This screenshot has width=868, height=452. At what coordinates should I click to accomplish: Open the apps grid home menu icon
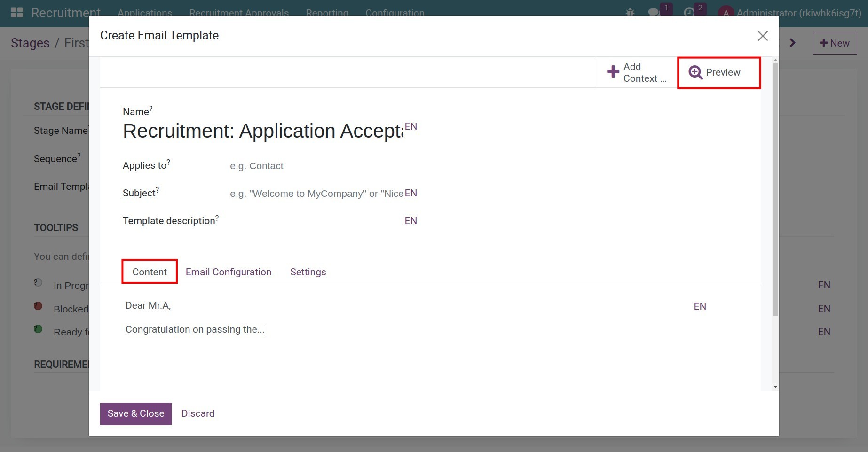tap(16, 12)
